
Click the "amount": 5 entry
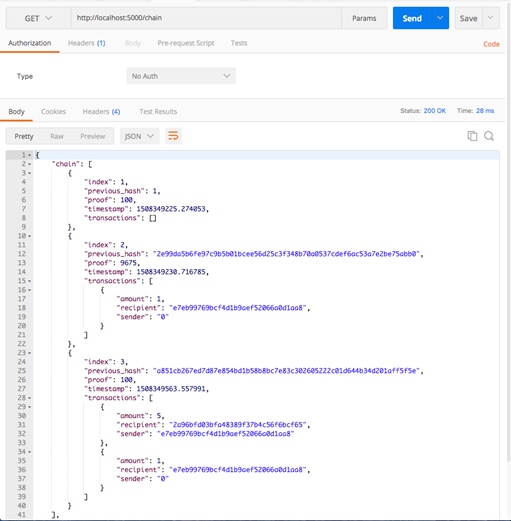(x=140, y=416)
